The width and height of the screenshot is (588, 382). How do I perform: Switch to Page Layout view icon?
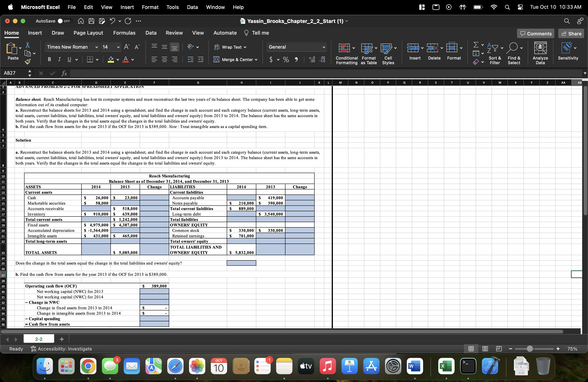click(x=485, y=349)
